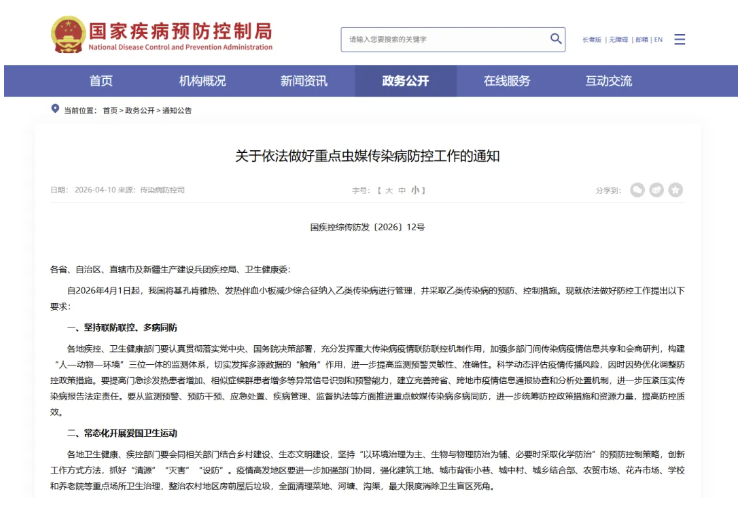Open the 在线服务 navigation menu

pyautogui.click(x=507, y=81)
